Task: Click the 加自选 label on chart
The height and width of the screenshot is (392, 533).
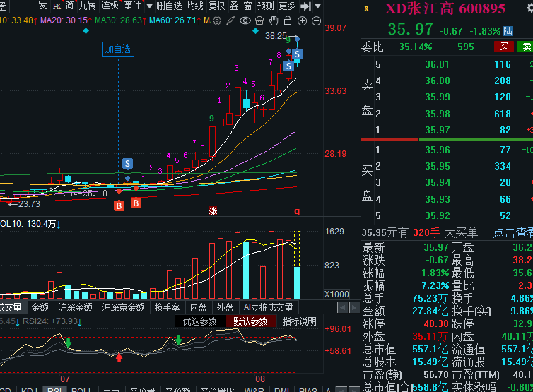Action: point(118,49)
